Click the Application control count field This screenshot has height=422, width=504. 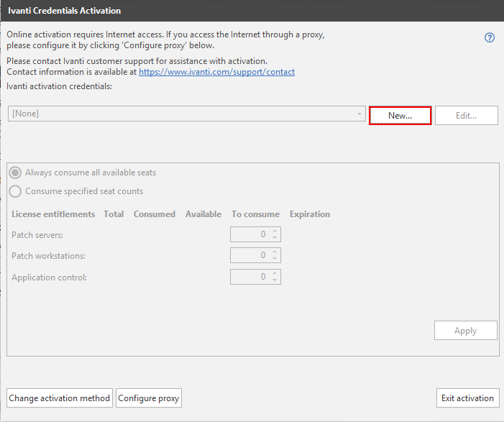(x=255, y=277)
